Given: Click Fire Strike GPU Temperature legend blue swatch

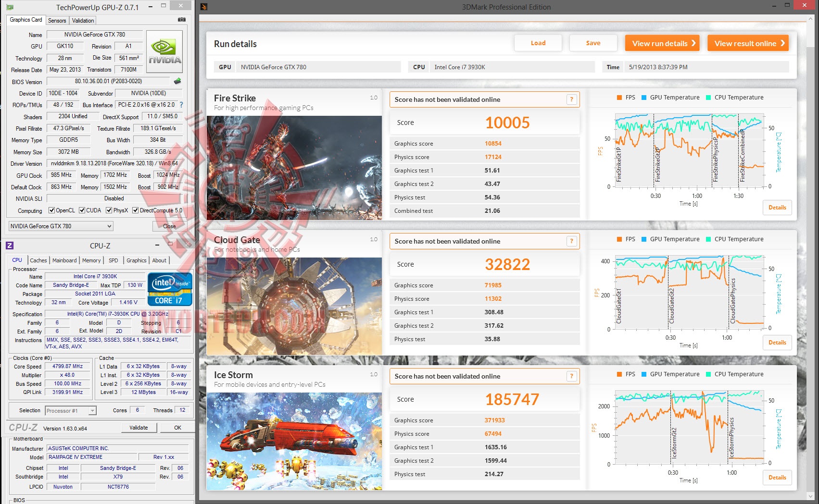Looking at the screenshot, I should click(x=644, y=98).
